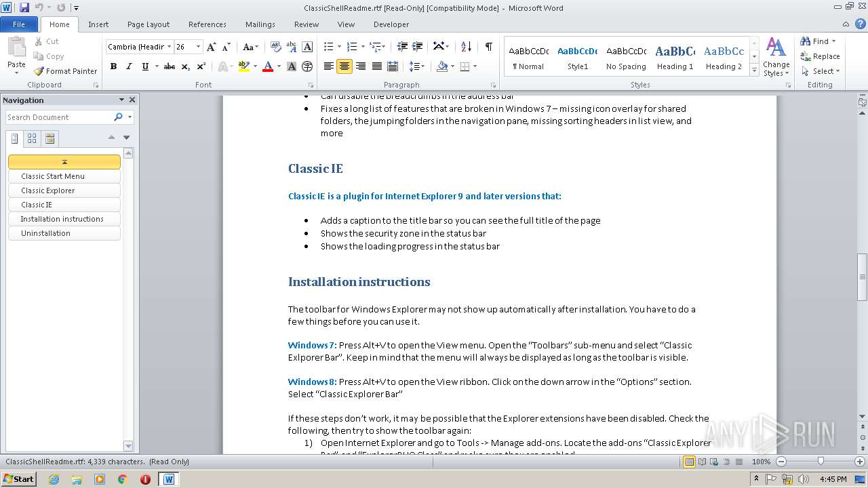Click Decrease Indent icon
This screenshot has height=488, width=868.
click(402, 47)
